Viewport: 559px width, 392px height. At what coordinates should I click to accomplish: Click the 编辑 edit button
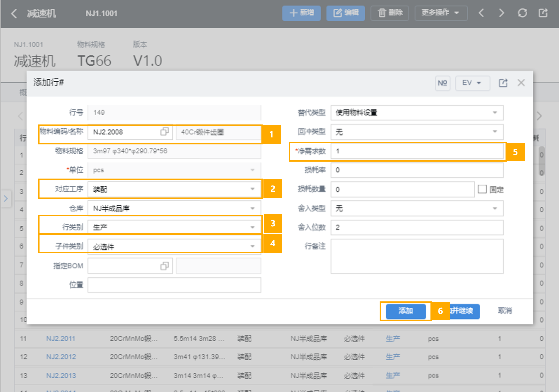click(x=345, y=13)
